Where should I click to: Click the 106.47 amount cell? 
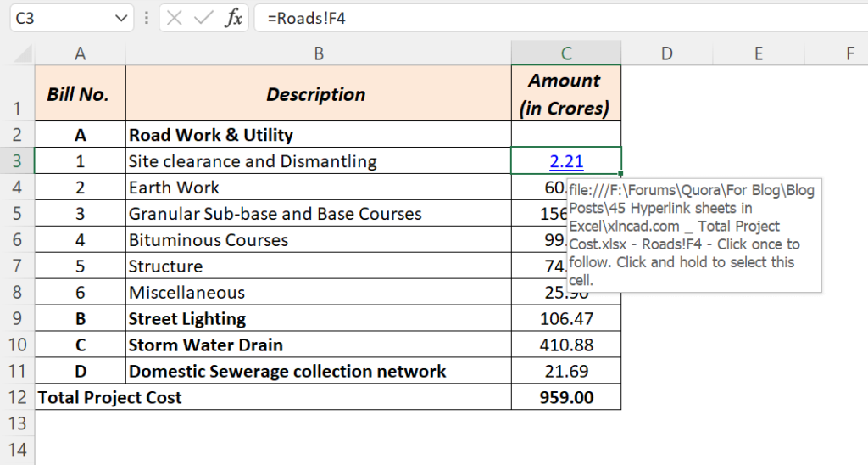coord(565,319)
